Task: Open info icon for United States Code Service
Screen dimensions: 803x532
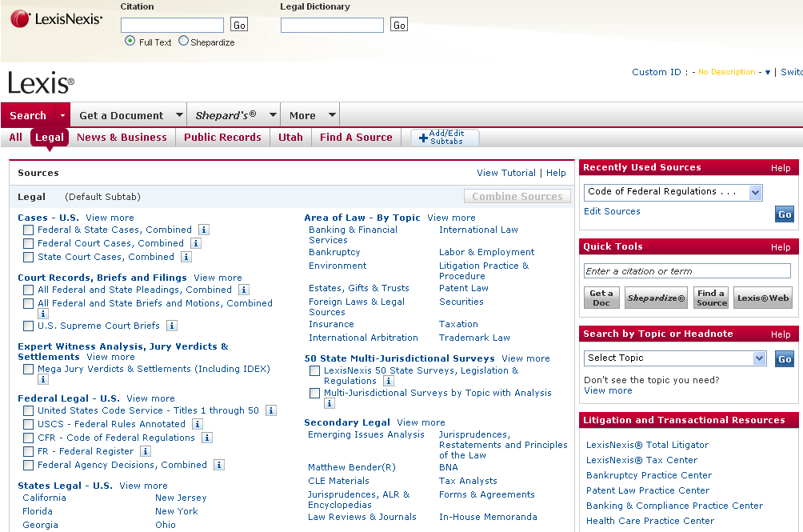Action: coord(270,411)
